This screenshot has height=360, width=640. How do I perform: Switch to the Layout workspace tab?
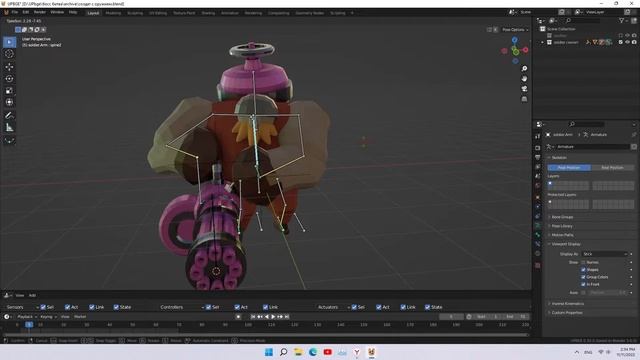[x=93, y=13]
